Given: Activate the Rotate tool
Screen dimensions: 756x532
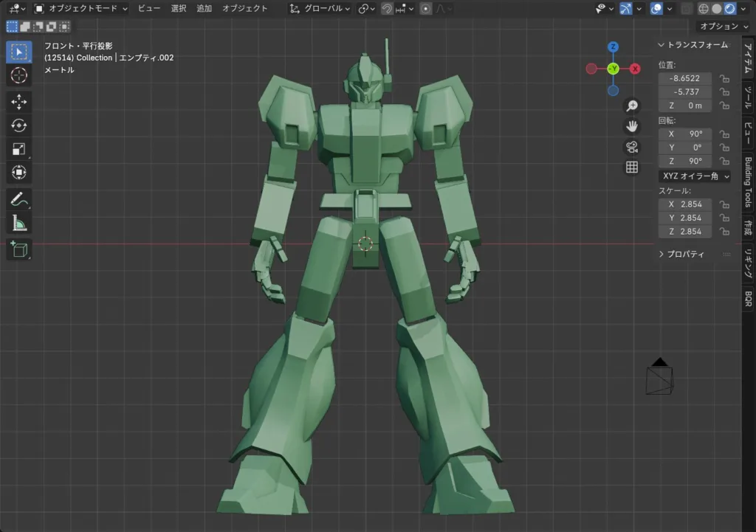Looking at the screenshot, I should click(x=19, y=125).
